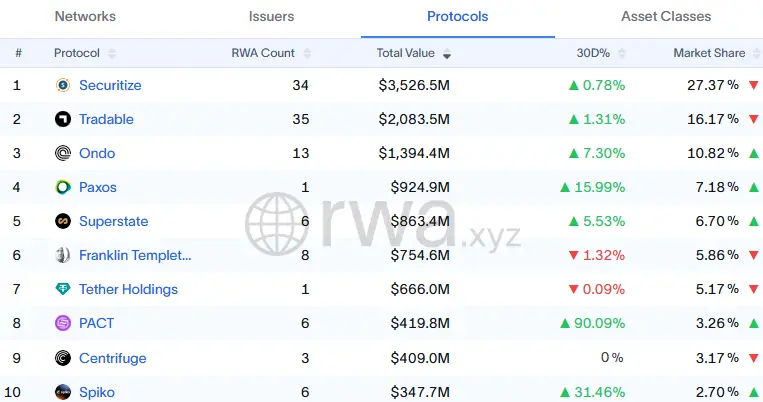The image size is (763, 402).
Task: Sort table by Protocol column arrows
Action: coord(112,53)
